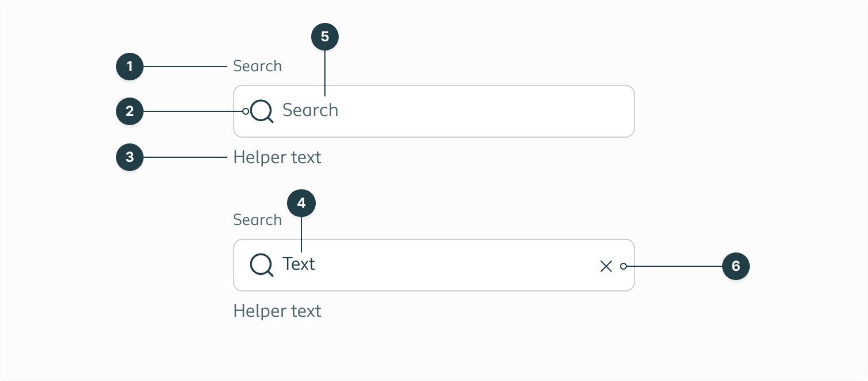Click the magnifying glass icon in the bottom search field
Viewport: 868px width, 381px height.
tap(261, 265)
